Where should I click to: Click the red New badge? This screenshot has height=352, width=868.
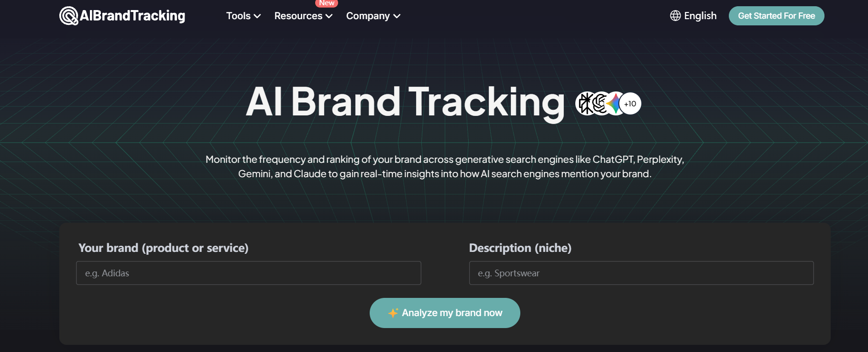click(x=327, y=3)
